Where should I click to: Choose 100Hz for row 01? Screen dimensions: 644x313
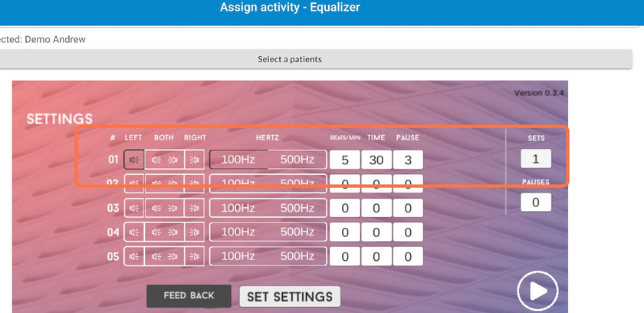pos(238,160)
